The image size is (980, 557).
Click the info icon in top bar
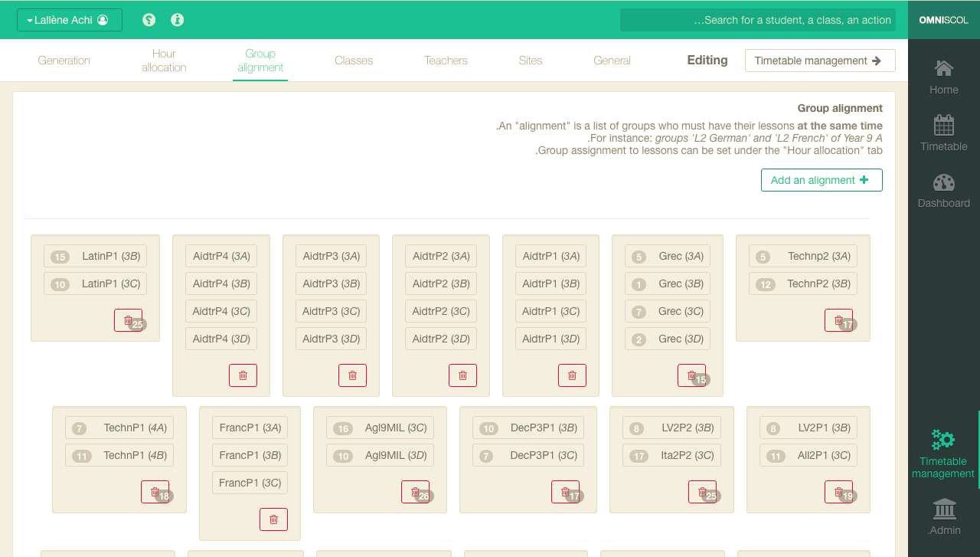coord(178,20)
